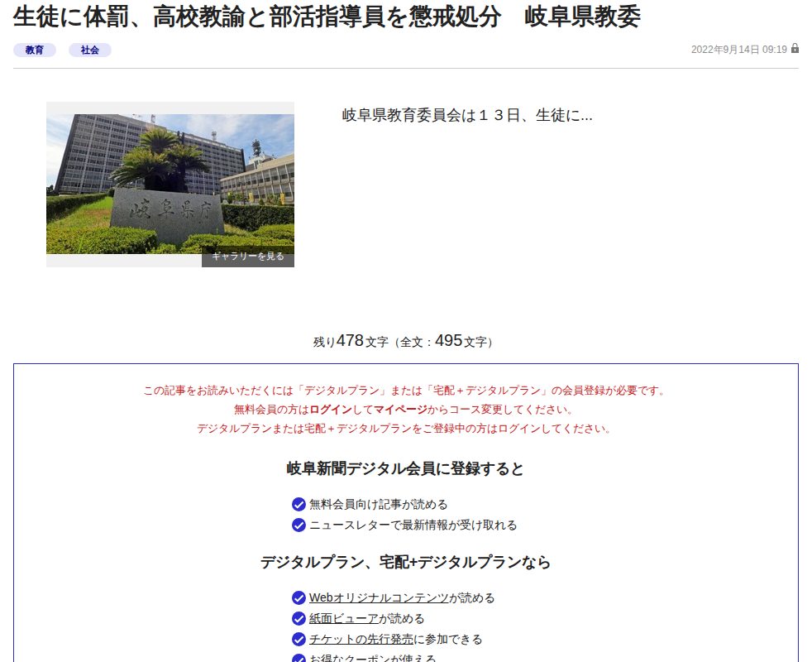Click checkmark icon beside ニュースレターで最新情報
The image size is (812, 662).
299,525
